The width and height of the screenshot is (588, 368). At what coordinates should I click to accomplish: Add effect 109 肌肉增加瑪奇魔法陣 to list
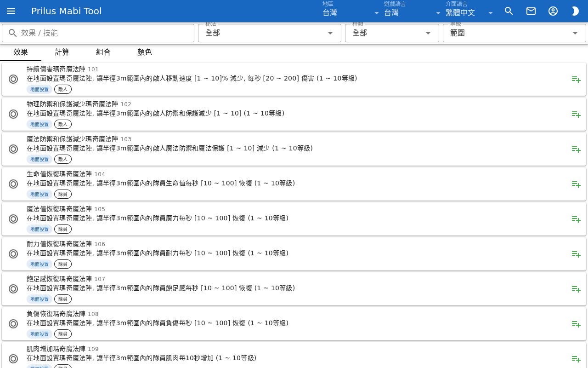point(576,359)
